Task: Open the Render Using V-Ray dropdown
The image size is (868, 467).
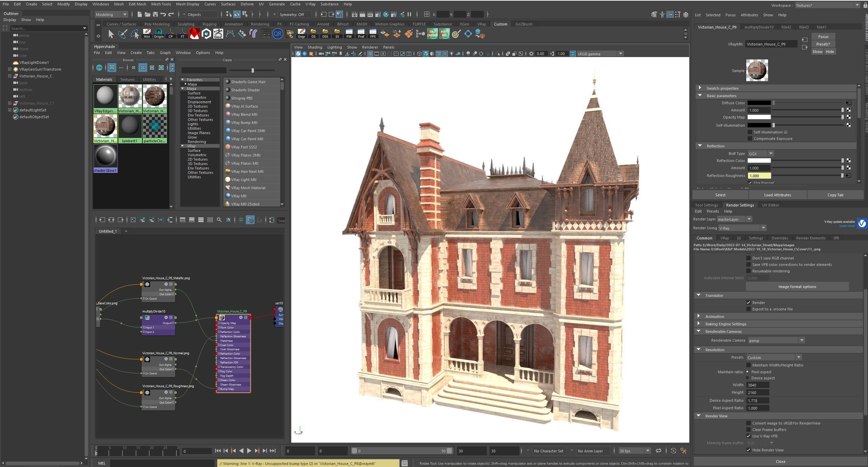Action: pos(742,228)
